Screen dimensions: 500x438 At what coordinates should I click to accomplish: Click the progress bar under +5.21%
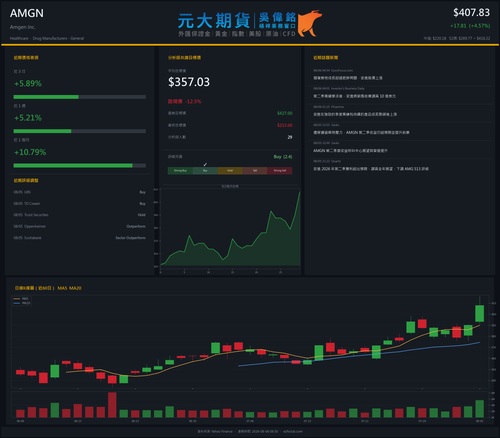80,131
